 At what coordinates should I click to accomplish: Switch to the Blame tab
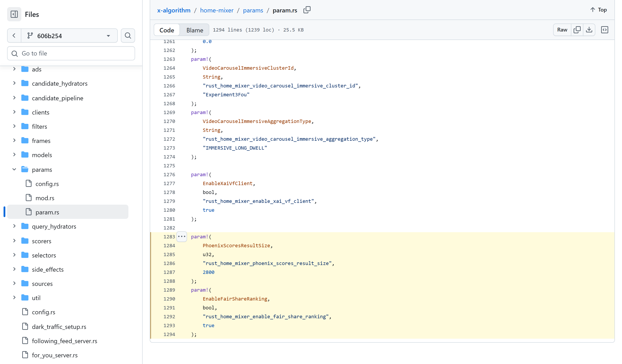tap(195, 30)
